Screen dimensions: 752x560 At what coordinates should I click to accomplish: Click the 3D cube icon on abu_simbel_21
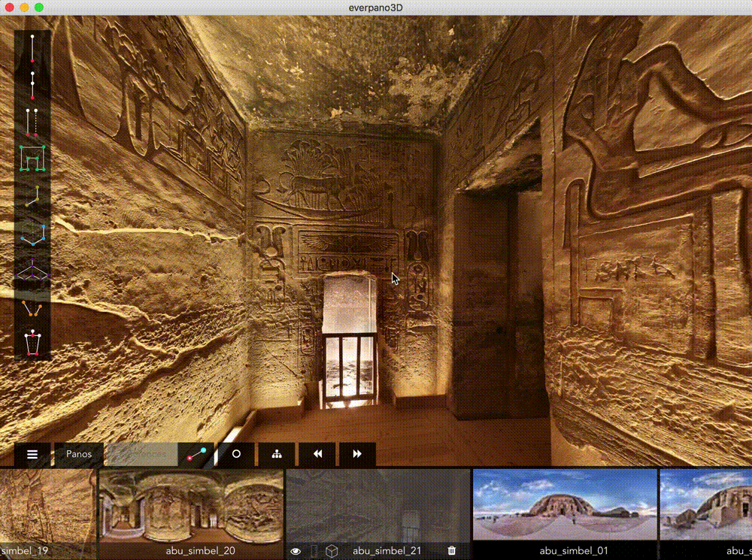click(x=330, y=551)
